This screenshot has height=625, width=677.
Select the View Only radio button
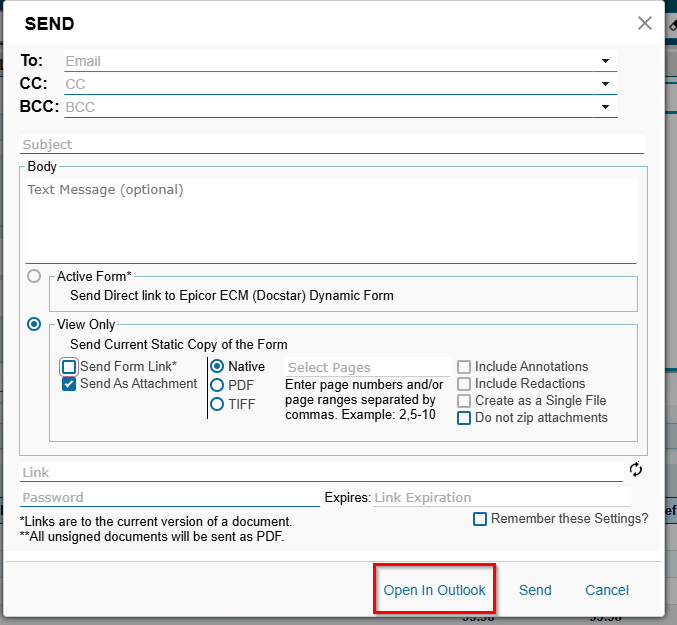click(35, 324)
